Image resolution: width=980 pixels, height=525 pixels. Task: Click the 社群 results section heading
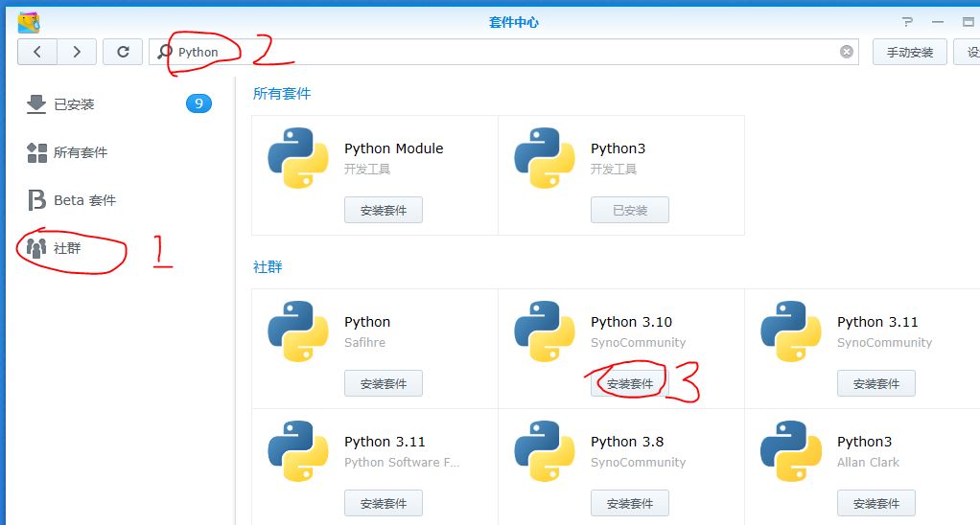tap(268, 267)
